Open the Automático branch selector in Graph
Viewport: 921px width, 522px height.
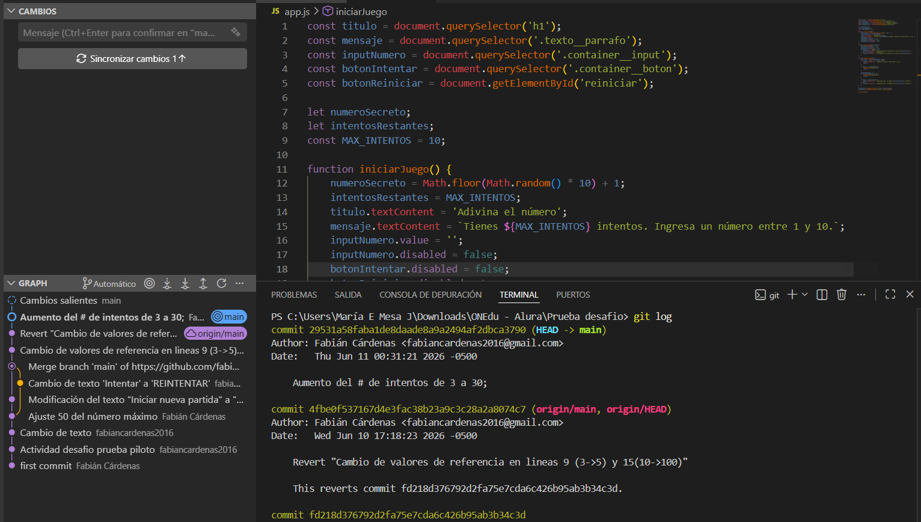click(x=109, y=284)
